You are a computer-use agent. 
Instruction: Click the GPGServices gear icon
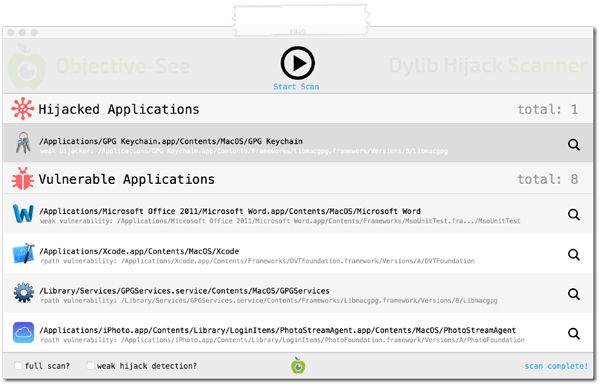(x=23, y=293)
